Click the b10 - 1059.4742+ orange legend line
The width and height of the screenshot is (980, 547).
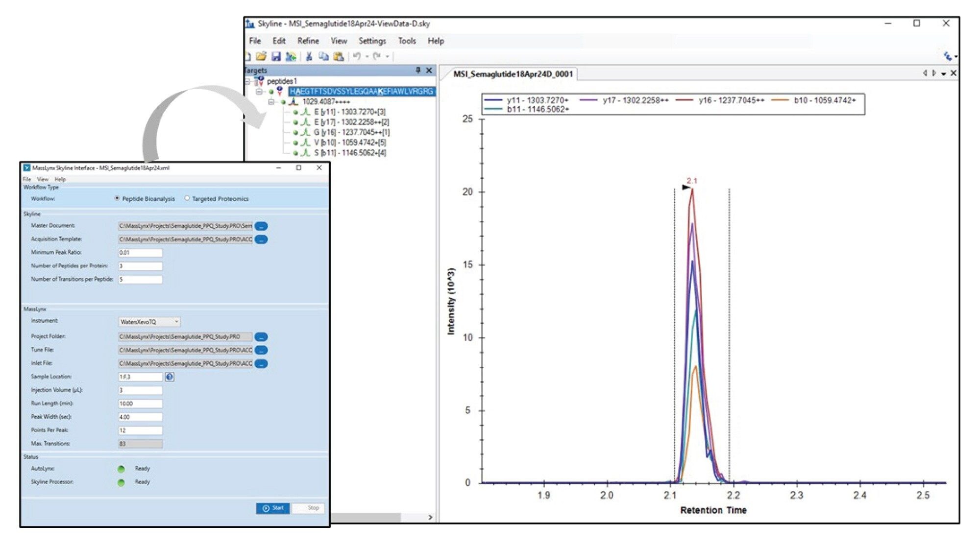(780, 100)
